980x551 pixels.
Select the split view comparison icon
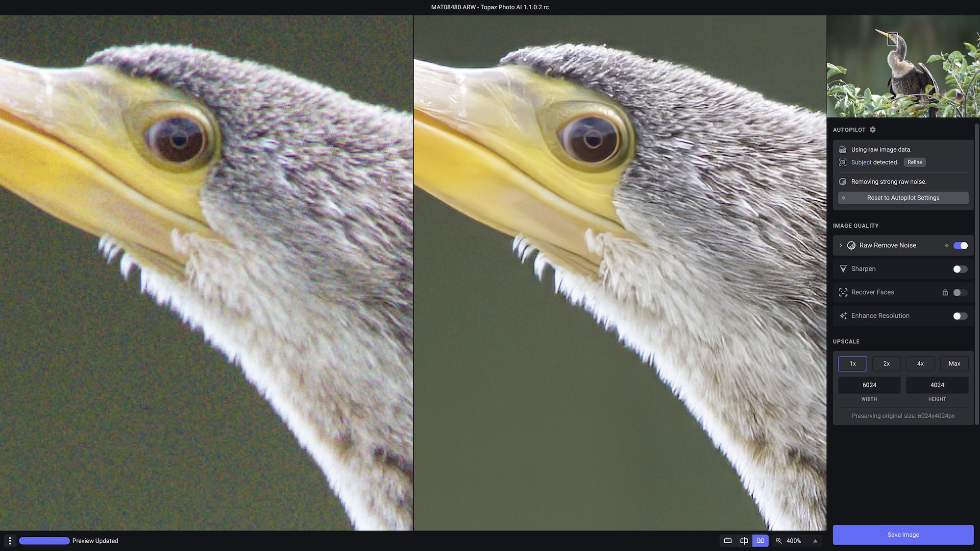point(744,541)
